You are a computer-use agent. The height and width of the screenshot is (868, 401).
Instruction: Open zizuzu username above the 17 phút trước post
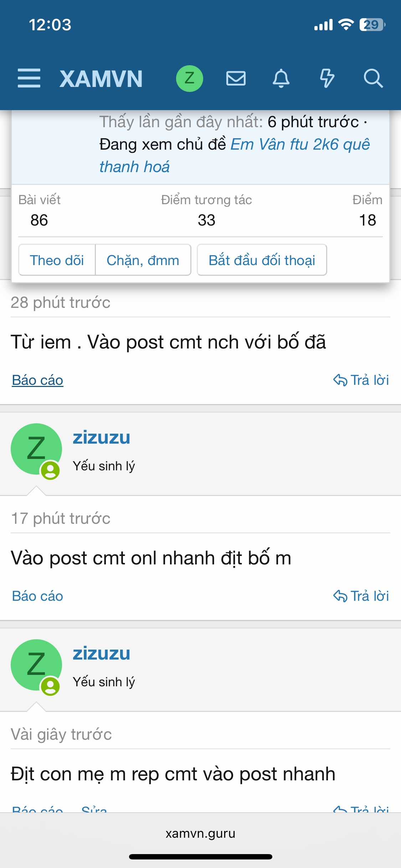pyautogui.click(x=101, y=438)
